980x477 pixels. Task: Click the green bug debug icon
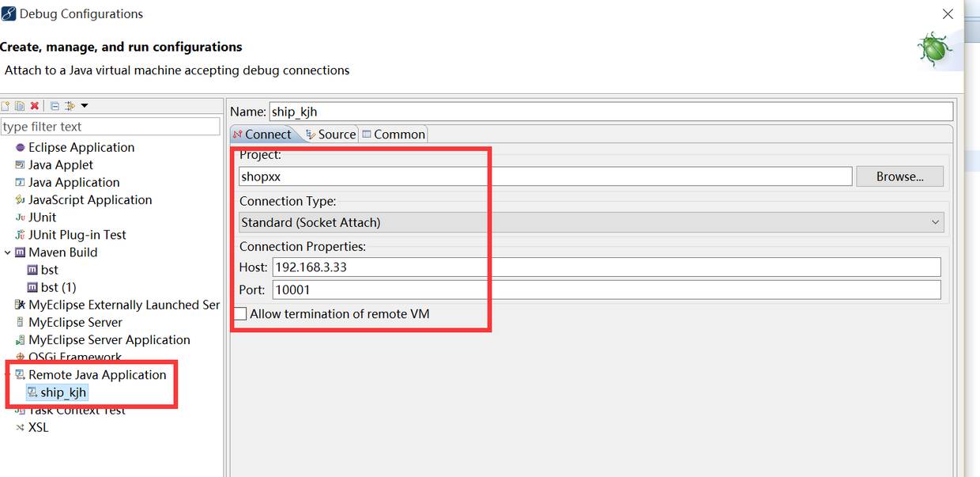pyautogui.click(x=934, y=49)
